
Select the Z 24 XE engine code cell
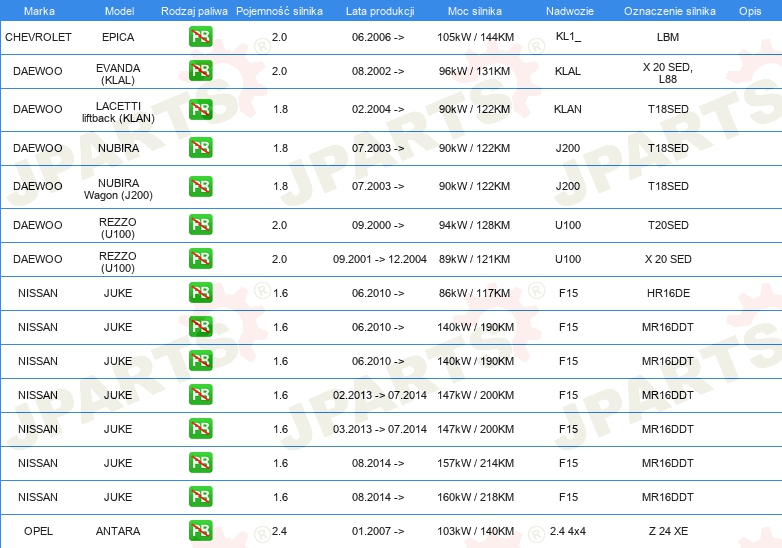[x=668, y=531]
